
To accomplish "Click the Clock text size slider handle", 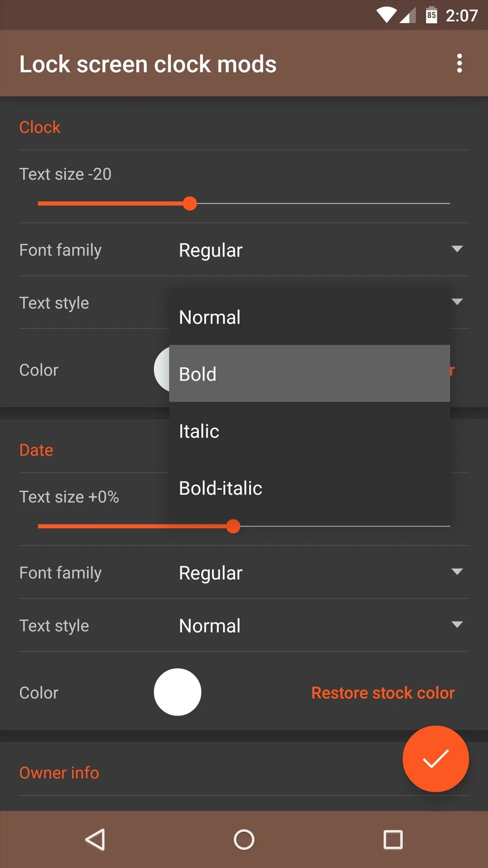I will pos(190,203).
